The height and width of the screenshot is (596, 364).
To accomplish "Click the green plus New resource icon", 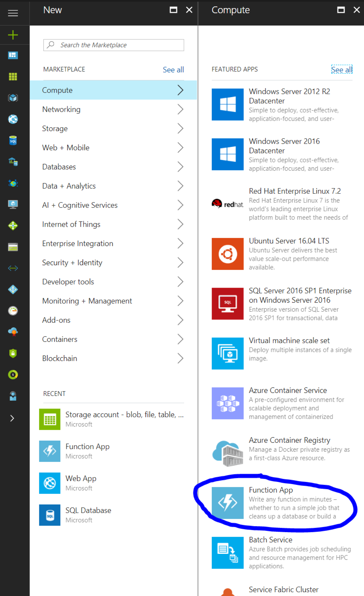I will [x=13, y=35].
